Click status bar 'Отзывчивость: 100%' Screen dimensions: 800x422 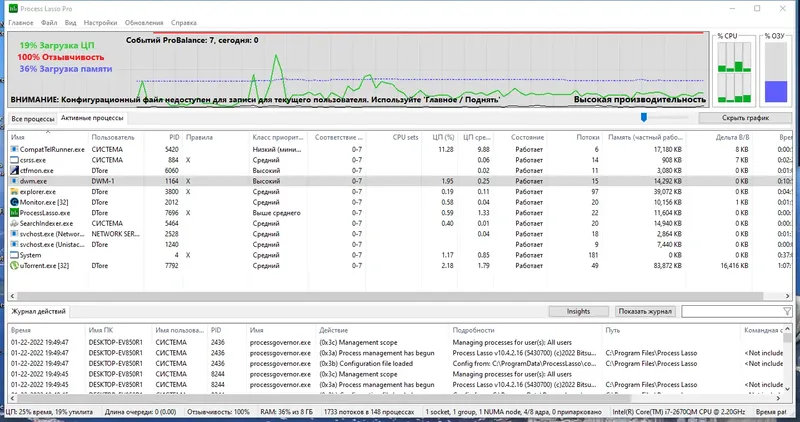(x=218, y=412)
